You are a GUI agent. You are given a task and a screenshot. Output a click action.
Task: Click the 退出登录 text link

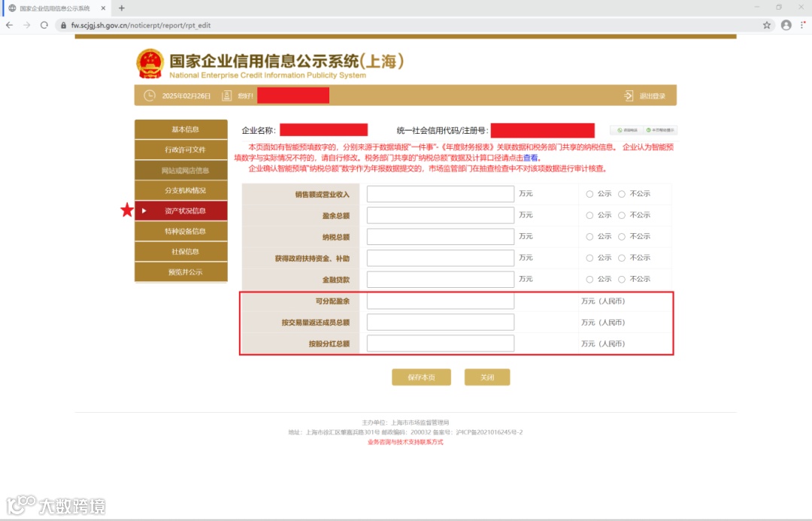pyautogui.click(x=653, y=96)
